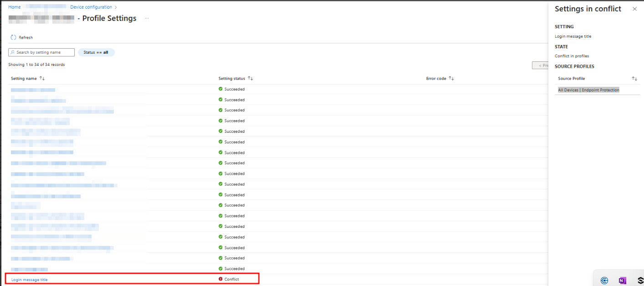Focus the Search by setting name field
The width and height of the screenshot is (644, 286).
[x=41, y=52]
